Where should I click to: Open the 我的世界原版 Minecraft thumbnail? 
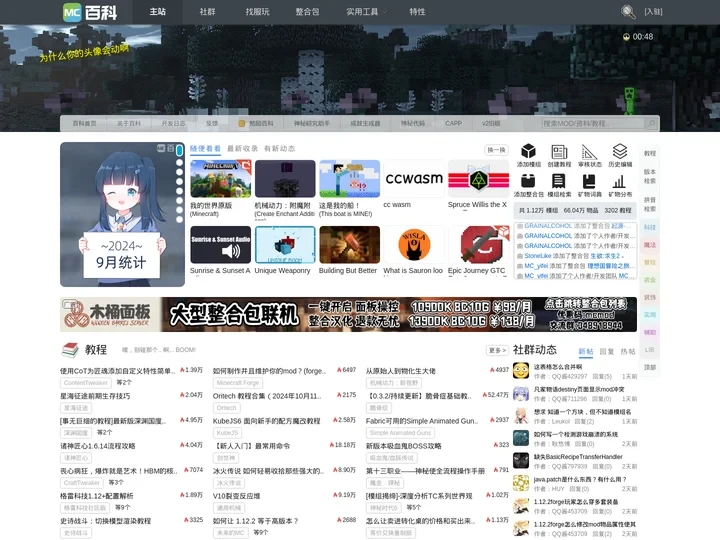[220, 179]
